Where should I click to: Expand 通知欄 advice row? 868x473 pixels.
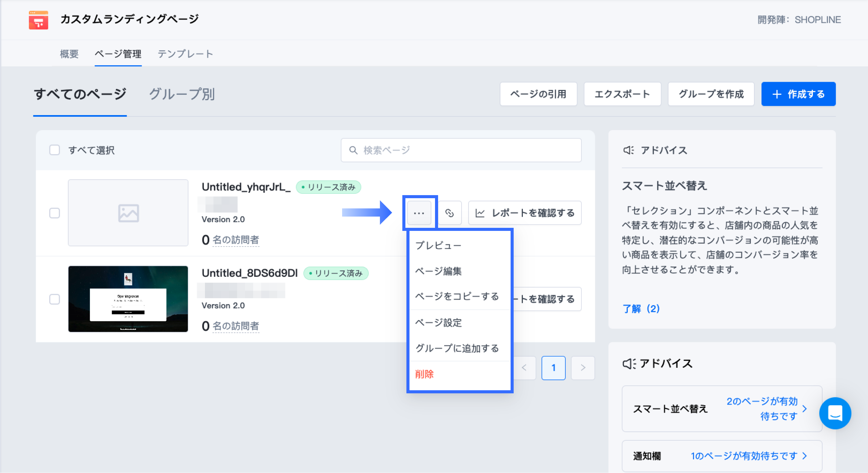pos(722,456)
